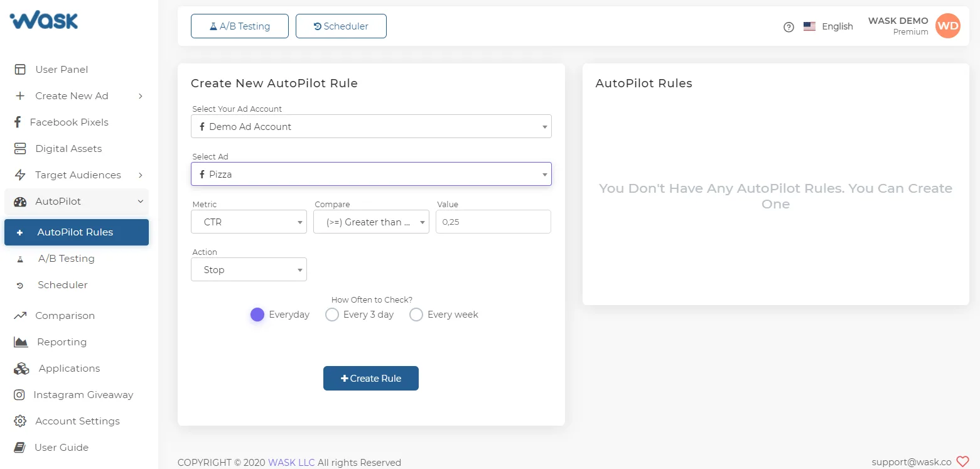Screen dimensions: 980x469
Task: Click the plus icon in AutoPilot Rules
Action: (19, 232)
